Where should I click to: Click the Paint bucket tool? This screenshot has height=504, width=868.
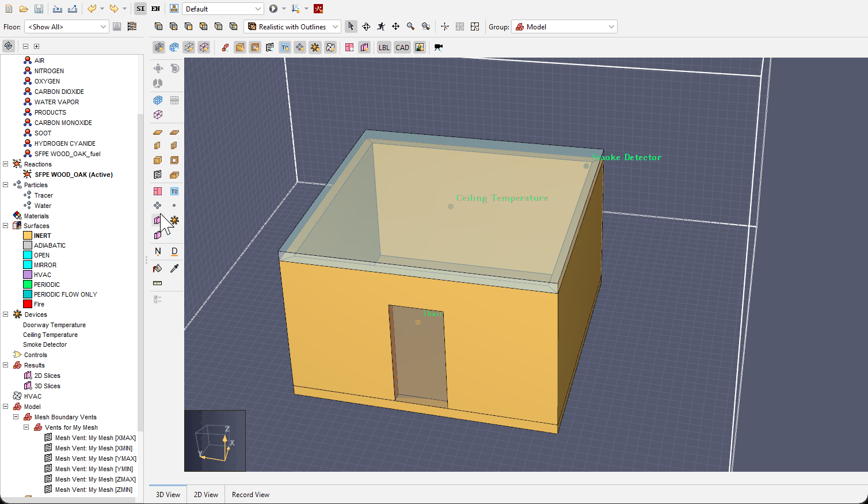158,268
